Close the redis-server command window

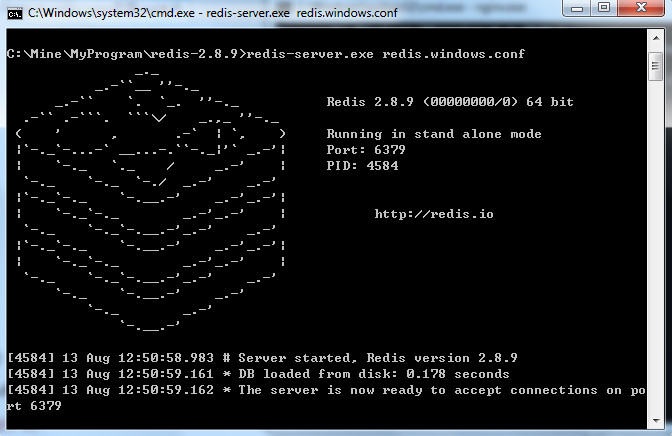click(x=641, y=8)
